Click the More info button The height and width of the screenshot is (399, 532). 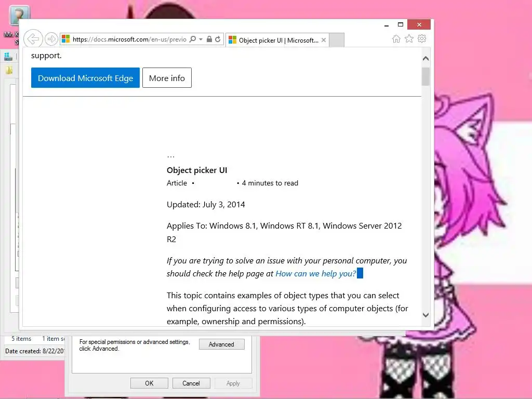(167, 78)
